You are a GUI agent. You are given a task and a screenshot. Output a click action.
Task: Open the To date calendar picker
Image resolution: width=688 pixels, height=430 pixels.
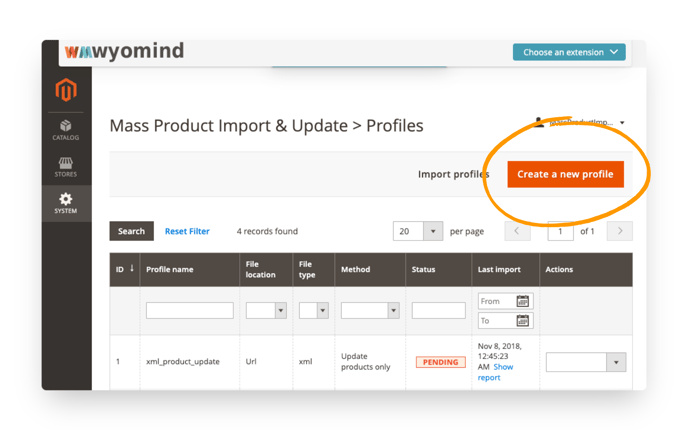pos(523,321)
